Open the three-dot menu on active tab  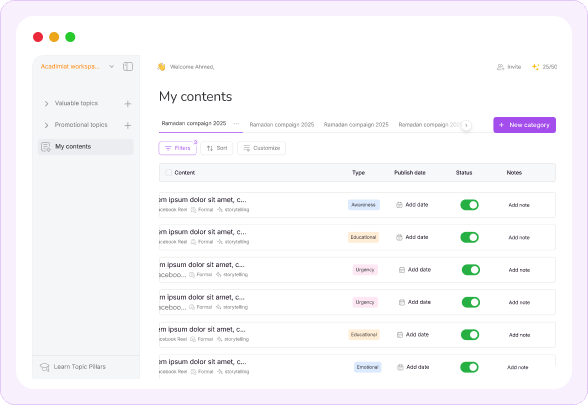[236, 123]
